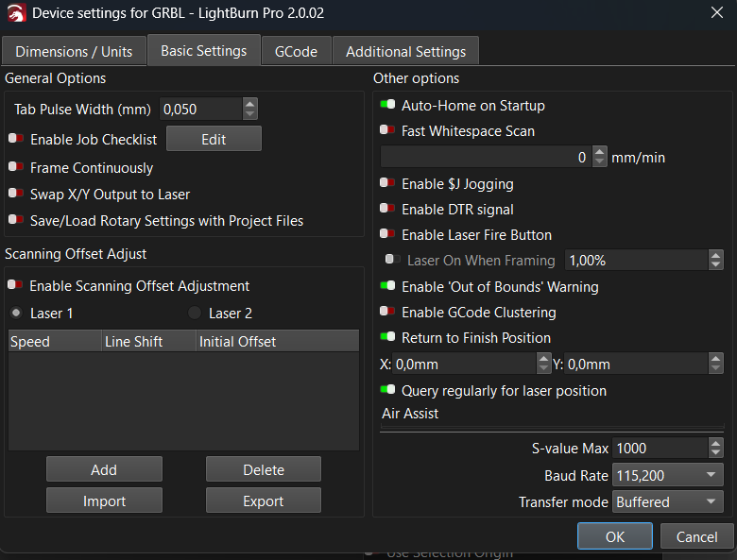This screenshot has height=560, width=737.
Task: Click the Speed column header
Action: pos(55,341)
